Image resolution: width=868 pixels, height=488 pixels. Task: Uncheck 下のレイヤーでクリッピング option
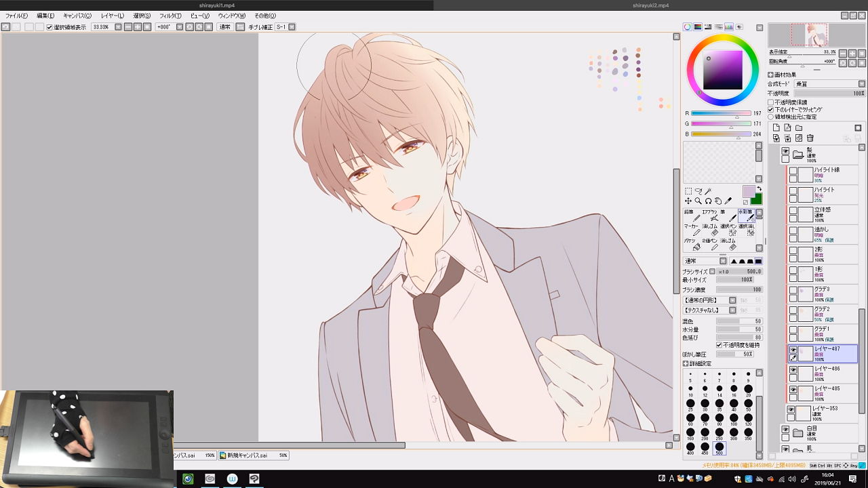[771, 110]
